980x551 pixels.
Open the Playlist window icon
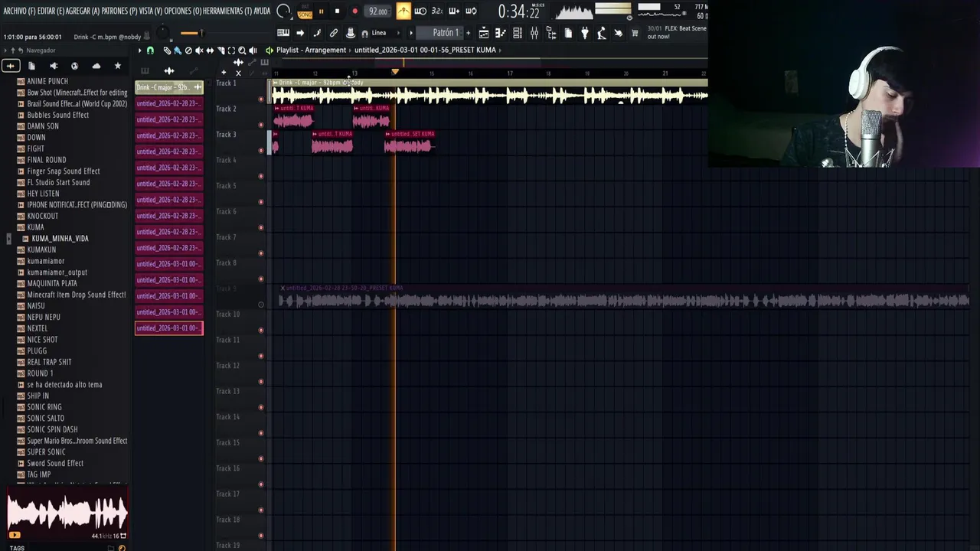[x=483, y=33]
